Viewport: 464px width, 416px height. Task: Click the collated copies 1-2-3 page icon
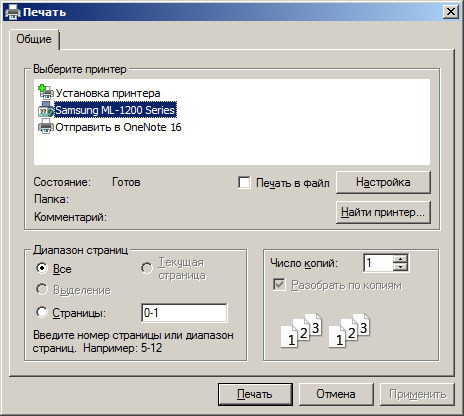pyautogui.click(x=301, y=331)
